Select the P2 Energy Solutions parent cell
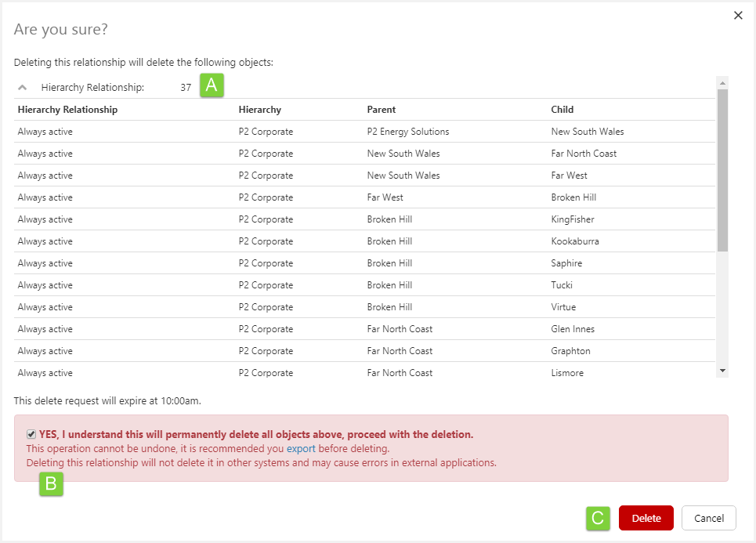756x543 pixels. 408,132
